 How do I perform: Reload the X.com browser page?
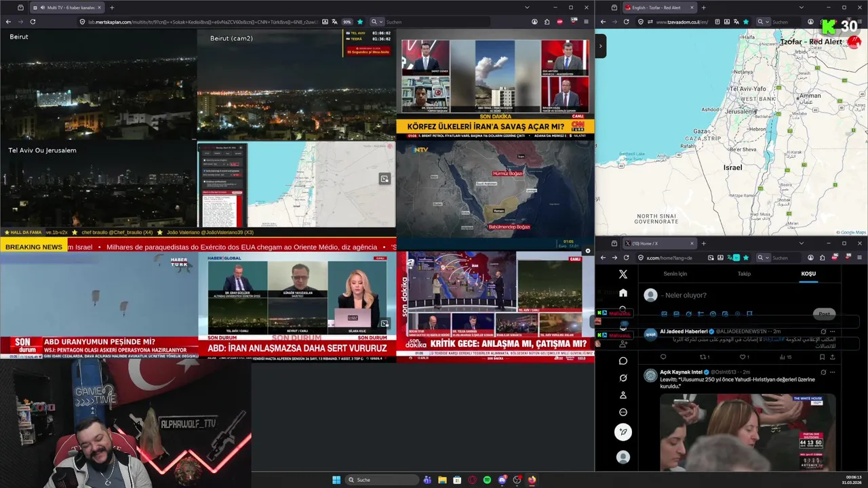tap(627, 258)
